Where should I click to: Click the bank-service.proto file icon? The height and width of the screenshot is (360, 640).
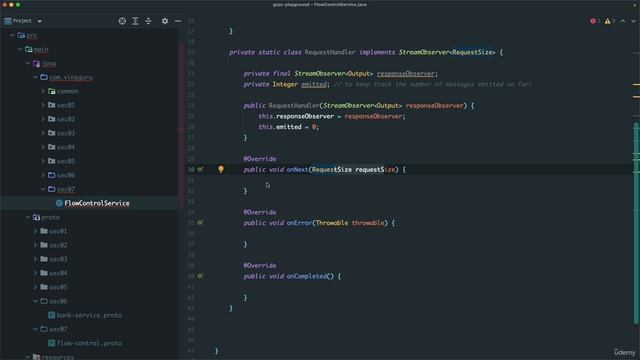[51, 315]
